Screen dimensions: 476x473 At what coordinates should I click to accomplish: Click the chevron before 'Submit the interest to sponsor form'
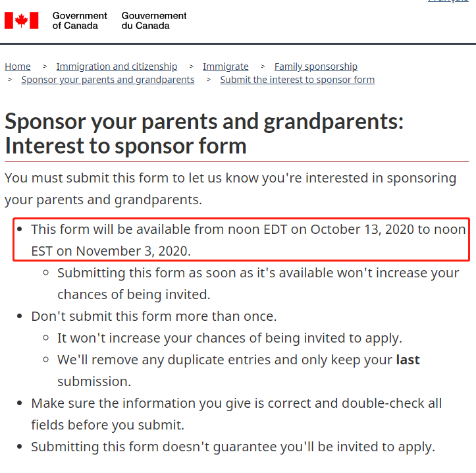pyautogui.click(x=209, y=80)
